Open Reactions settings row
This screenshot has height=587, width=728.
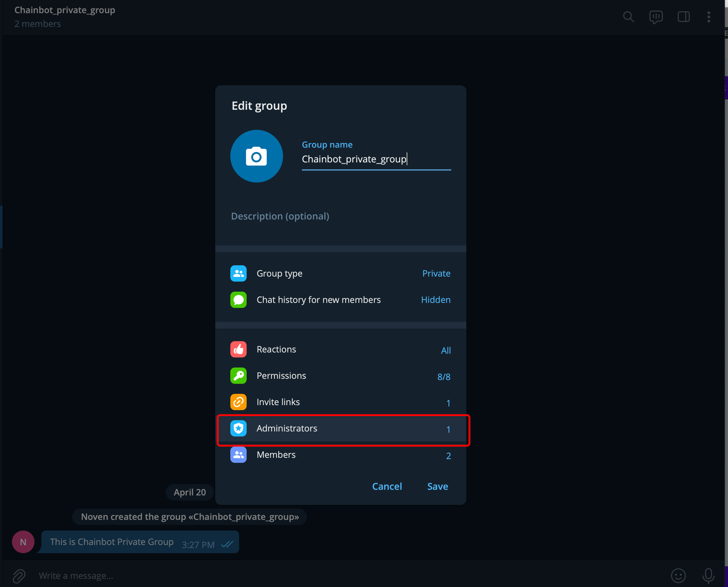(340, 349)
